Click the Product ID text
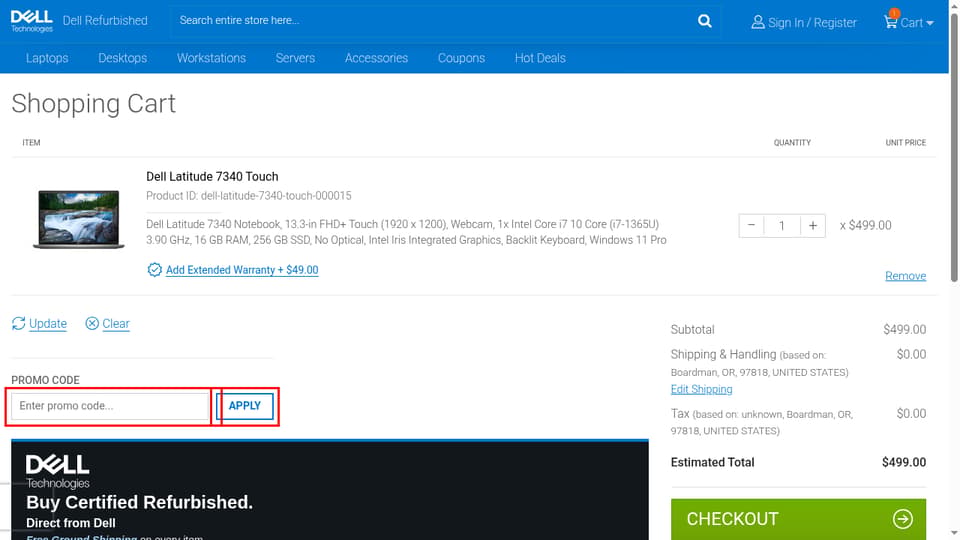 (249, 196)
